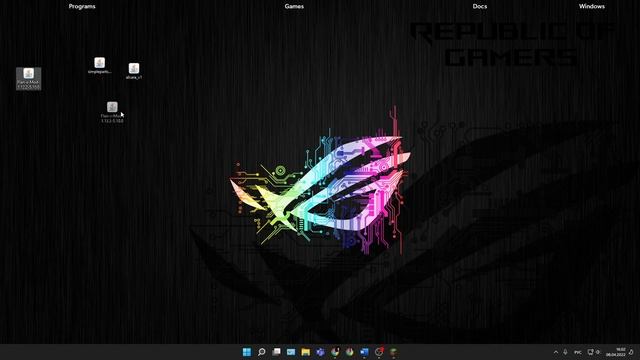Open File Explorer from the taskbar
The height and width of the screenshot is (360, 640).
[306, 352]
